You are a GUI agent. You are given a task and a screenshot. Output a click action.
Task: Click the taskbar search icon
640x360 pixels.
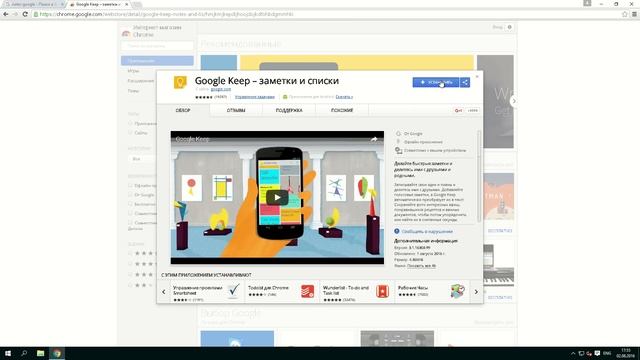point(24,353)
